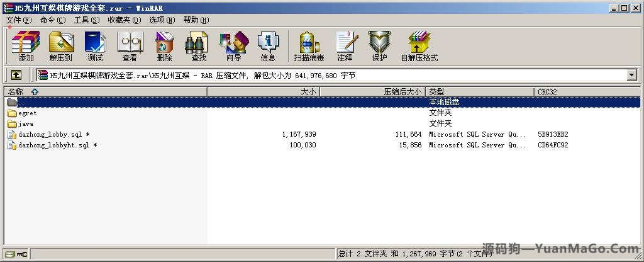Click the dazhong_lobbyht.sql file icon

pos(12,145)
